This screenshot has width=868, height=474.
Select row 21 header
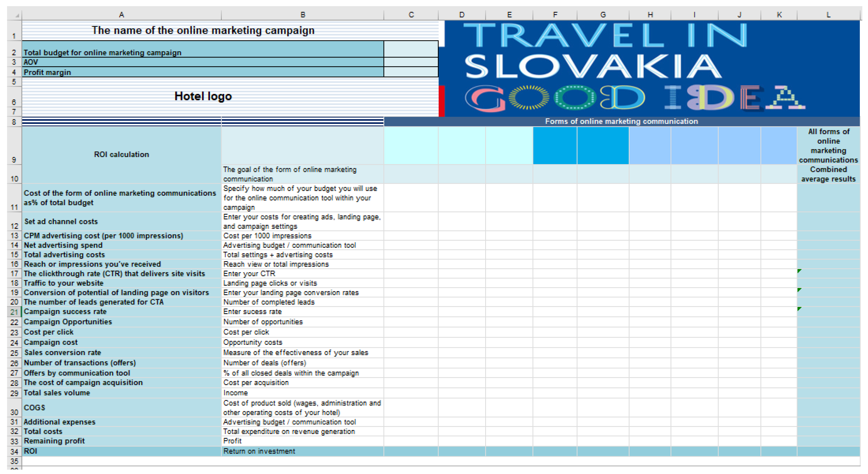coord(14,312)
